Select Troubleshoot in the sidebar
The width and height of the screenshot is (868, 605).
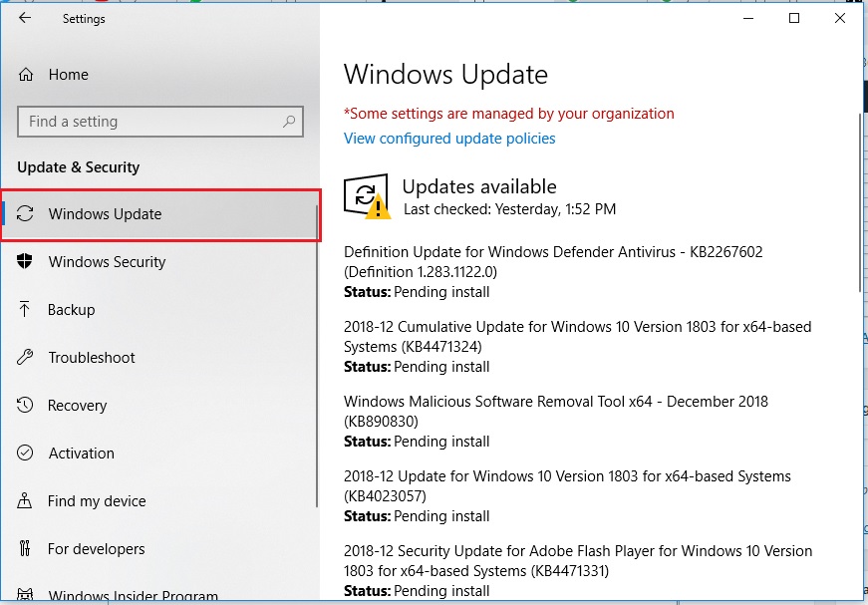[92, 358]
